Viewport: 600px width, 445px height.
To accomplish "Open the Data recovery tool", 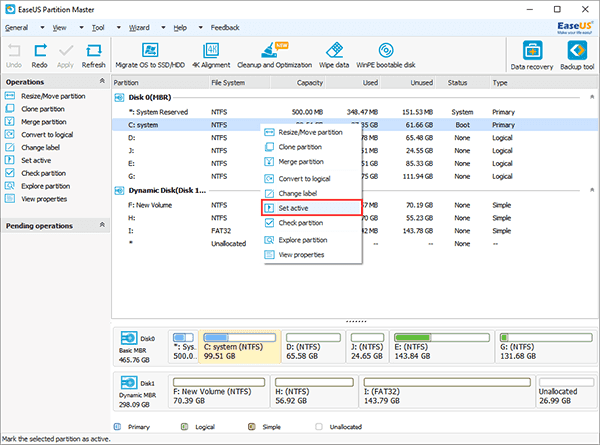I will click(532, 56).
